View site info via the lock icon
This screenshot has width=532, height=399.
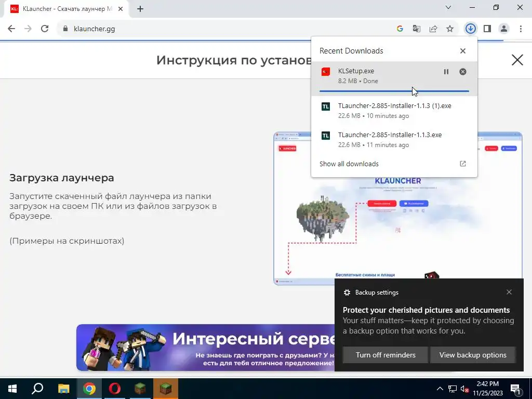(x=65, y=29)
